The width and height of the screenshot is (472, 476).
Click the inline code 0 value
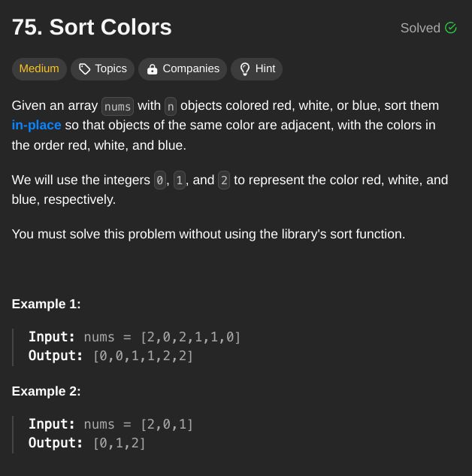160,180
